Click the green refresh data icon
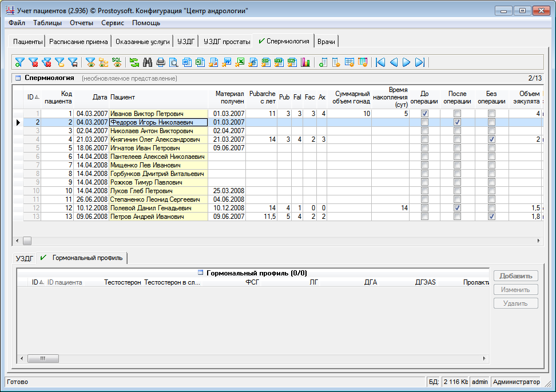The width and height of the screenshot is (556, 392). 134,62
